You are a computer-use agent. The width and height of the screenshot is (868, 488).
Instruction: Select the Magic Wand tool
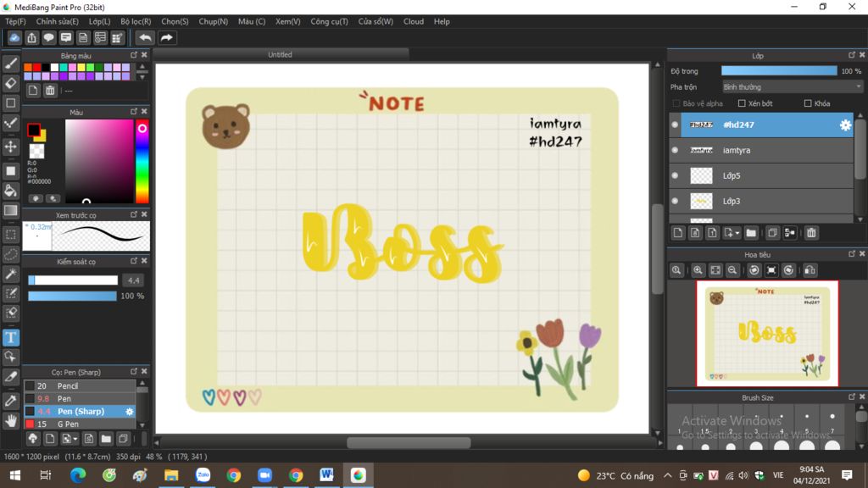10,274
